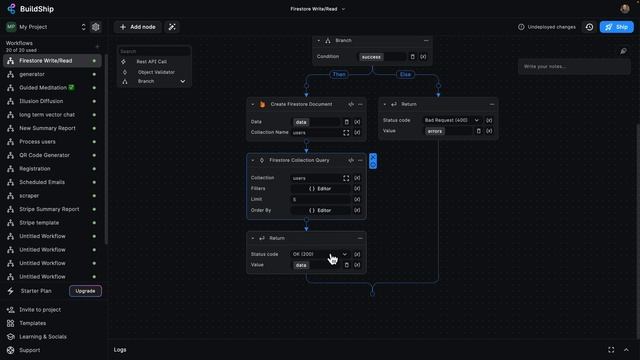
Task: Open the Stripe Summary Report workflow
Action: point(52,209)
